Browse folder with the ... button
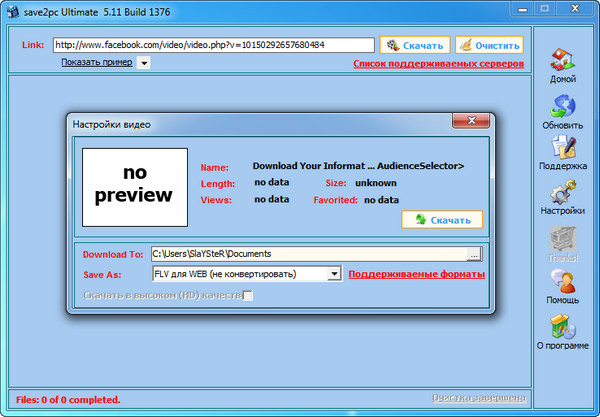This screenshot has height=417, width=600. (474, 254)
